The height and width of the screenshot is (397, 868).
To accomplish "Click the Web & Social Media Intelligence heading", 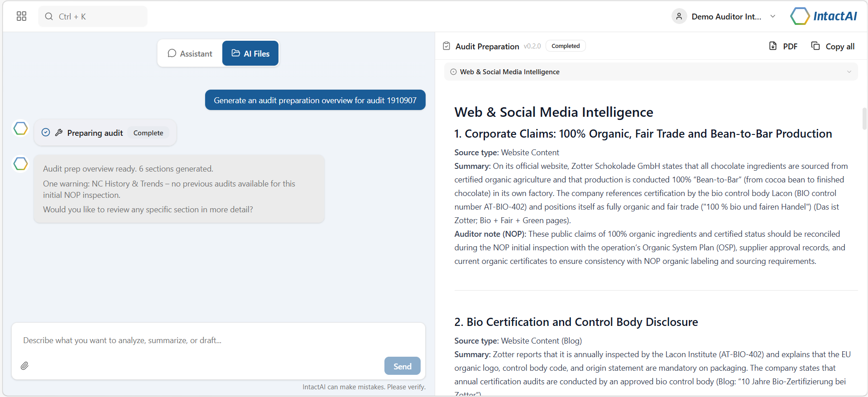I will [554, 112].
